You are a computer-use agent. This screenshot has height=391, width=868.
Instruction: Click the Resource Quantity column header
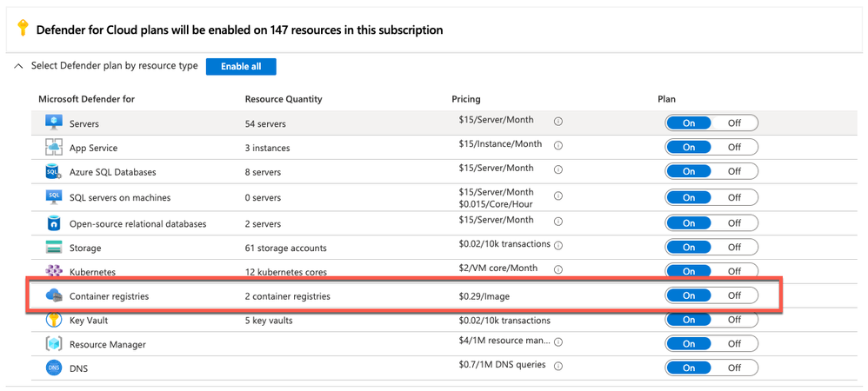284,99
